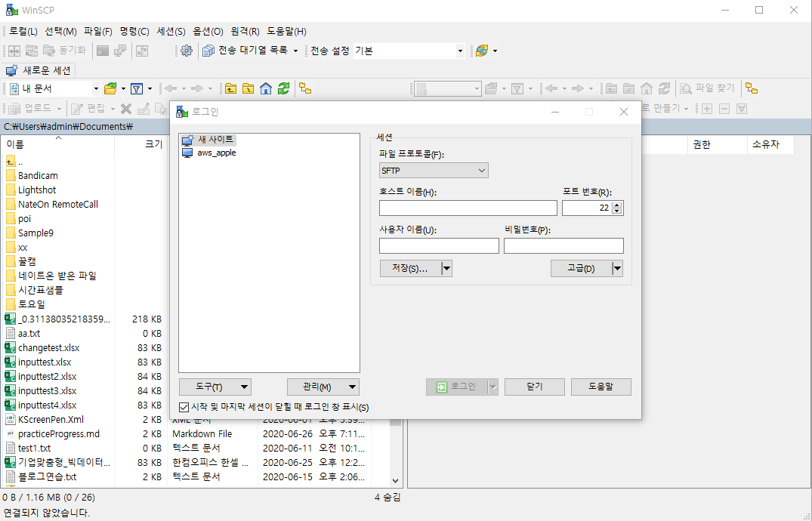The image size is (812, 521).
Task: Expand the transfer queue list dropdown arrow
Action: 295,51
